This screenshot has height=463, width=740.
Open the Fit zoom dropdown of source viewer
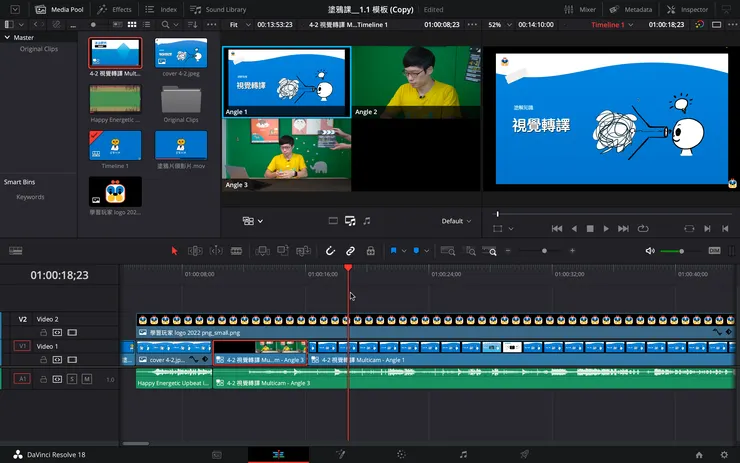coord(238,23)
